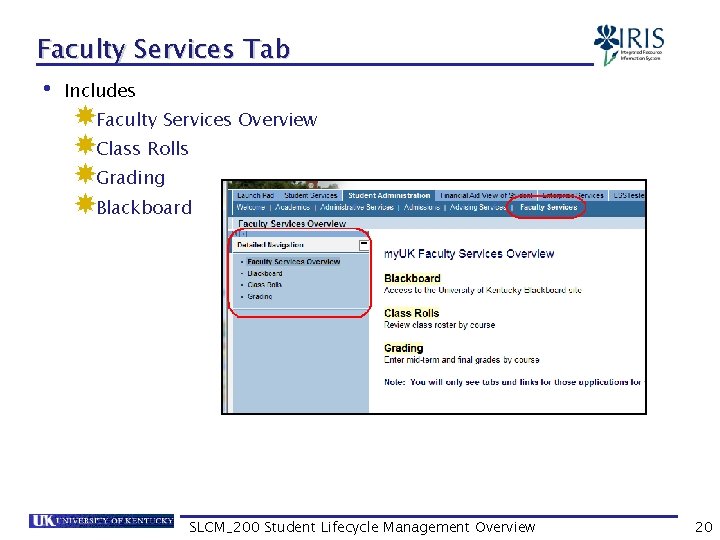Click the IRIS logo
This screenshot has height=540, width=720.
tap(629, 45)
